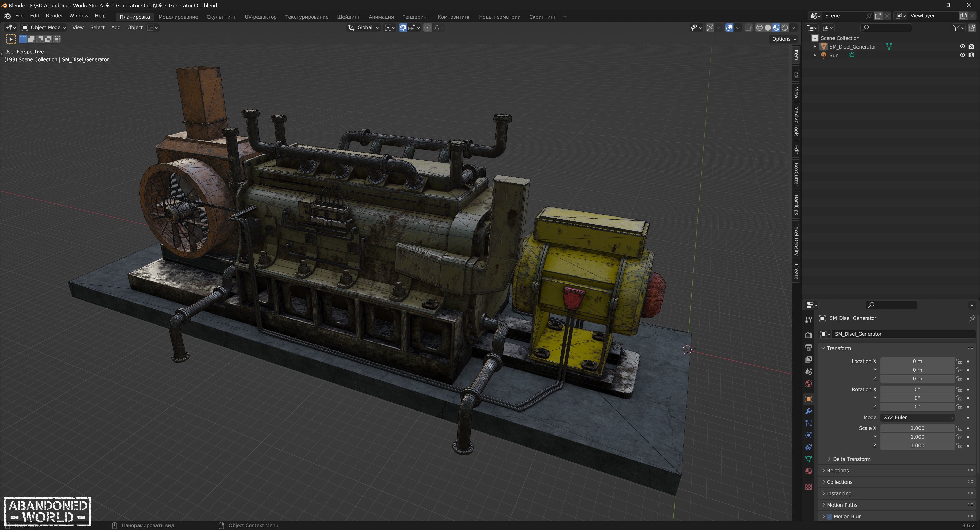
Task: Switch to the Шейдинг workspace tab
Action: [x=348, y=17]
